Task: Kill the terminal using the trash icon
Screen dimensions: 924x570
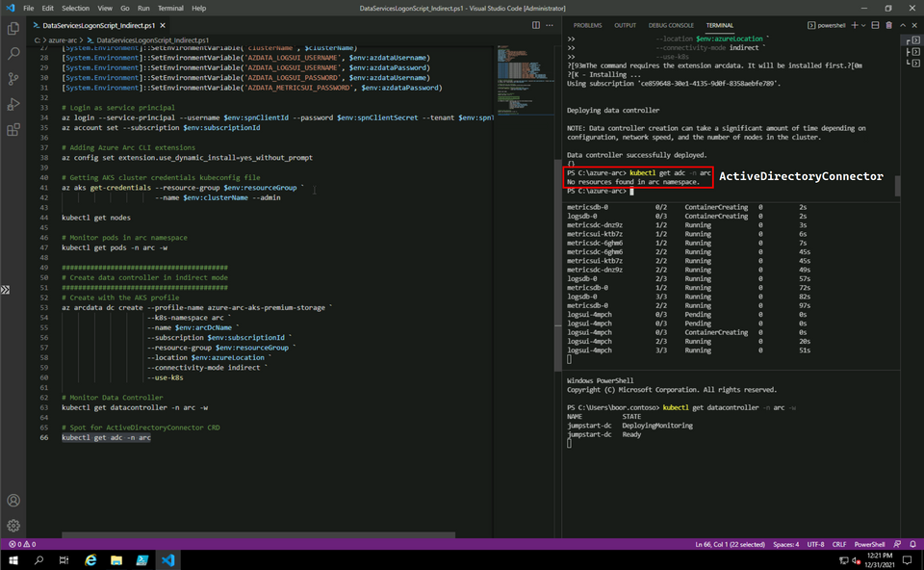Action: click(x=888, y=25)
